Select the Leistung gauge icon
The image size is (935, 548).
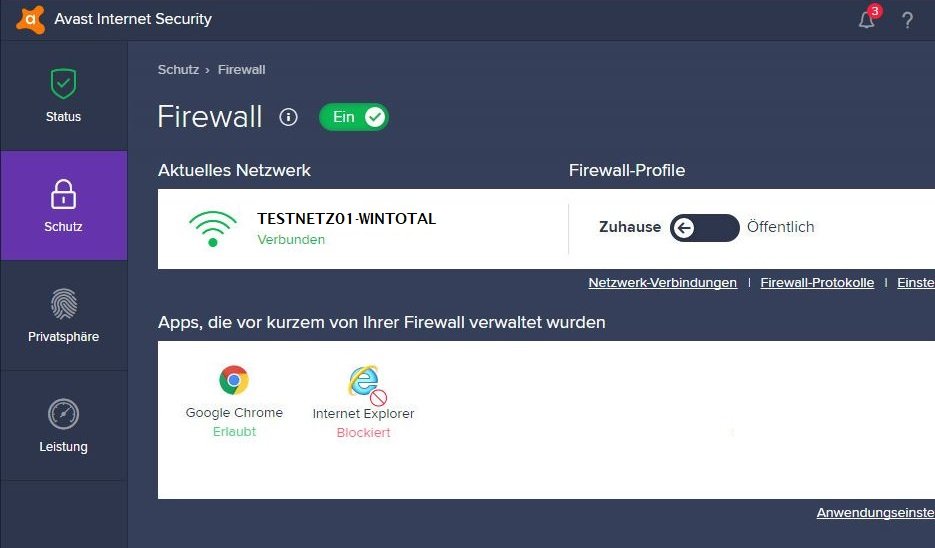pyautogui.click(x=63, y=414)
